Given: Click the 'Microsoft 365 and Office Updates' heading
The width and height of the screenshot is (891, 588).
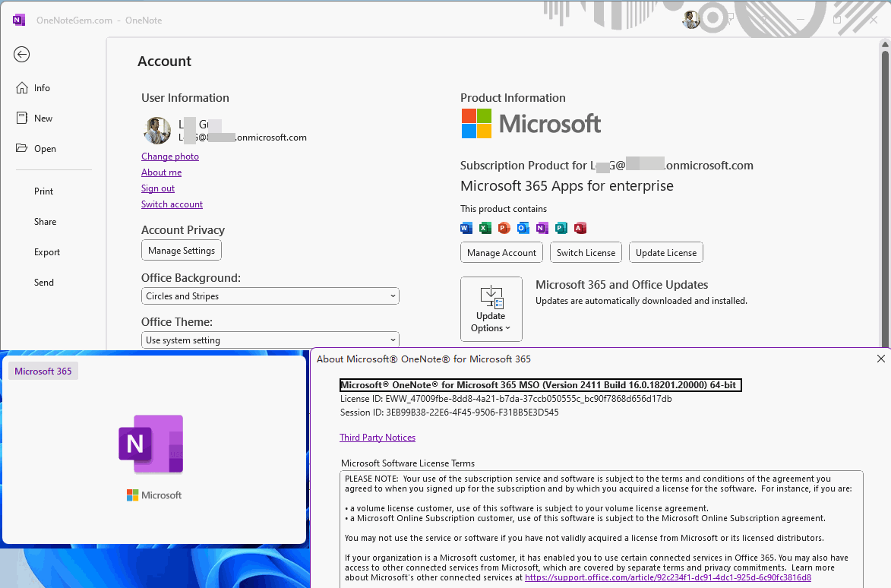Looking at the screenshot, I should [x=621, y=285].
